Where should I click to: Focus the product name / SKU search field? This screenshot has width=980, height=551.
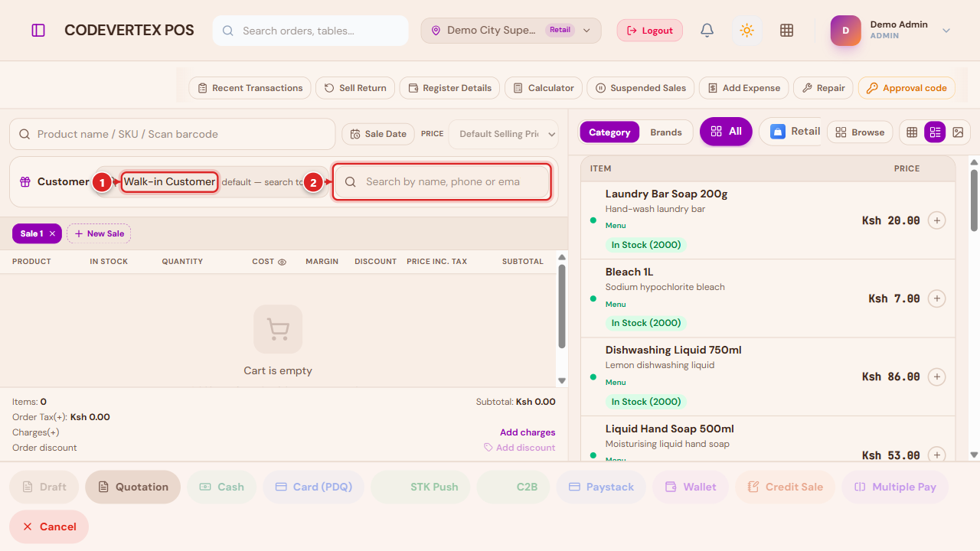click(x=172, y=134)
